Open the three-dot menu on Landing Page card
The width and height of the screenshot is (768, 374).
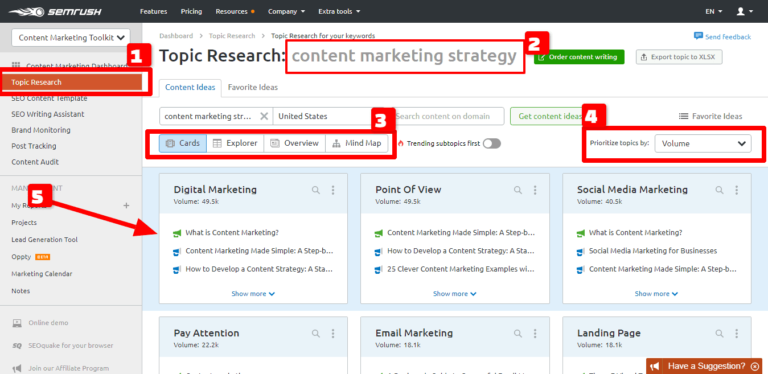coord(736,333)
